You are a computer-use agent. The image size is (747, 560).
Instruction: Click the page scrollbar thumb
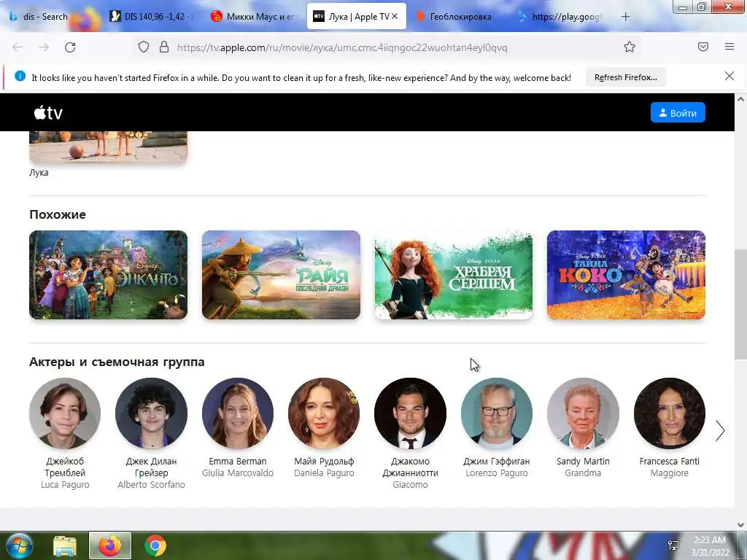tap(740, 304)
